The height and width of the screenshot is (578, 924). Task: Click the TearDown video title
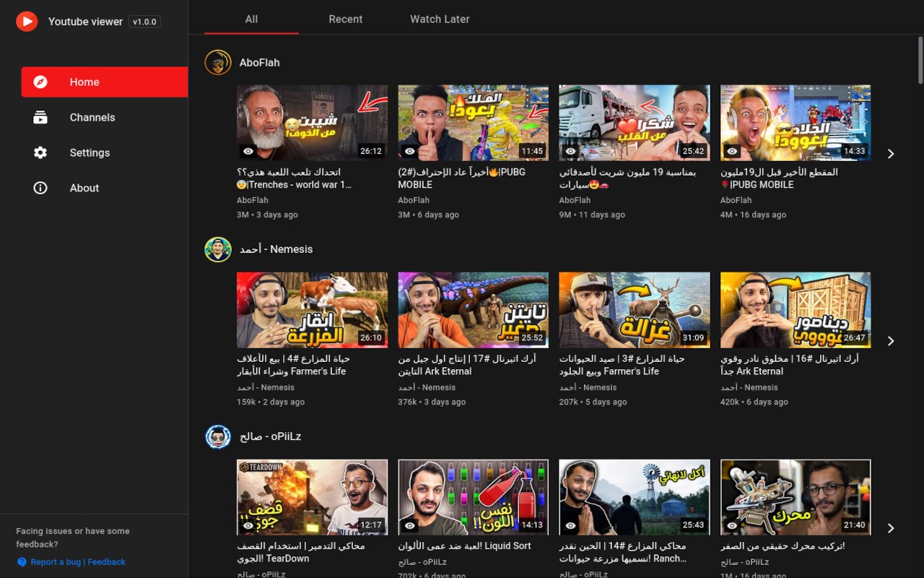(x=301, y=552)
